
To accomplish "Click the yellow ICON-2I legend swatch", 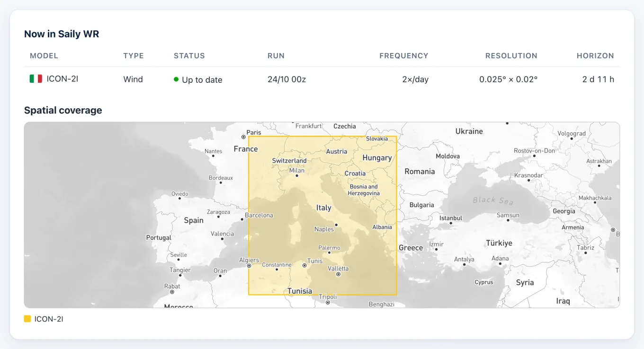I will tap(27, 319).
